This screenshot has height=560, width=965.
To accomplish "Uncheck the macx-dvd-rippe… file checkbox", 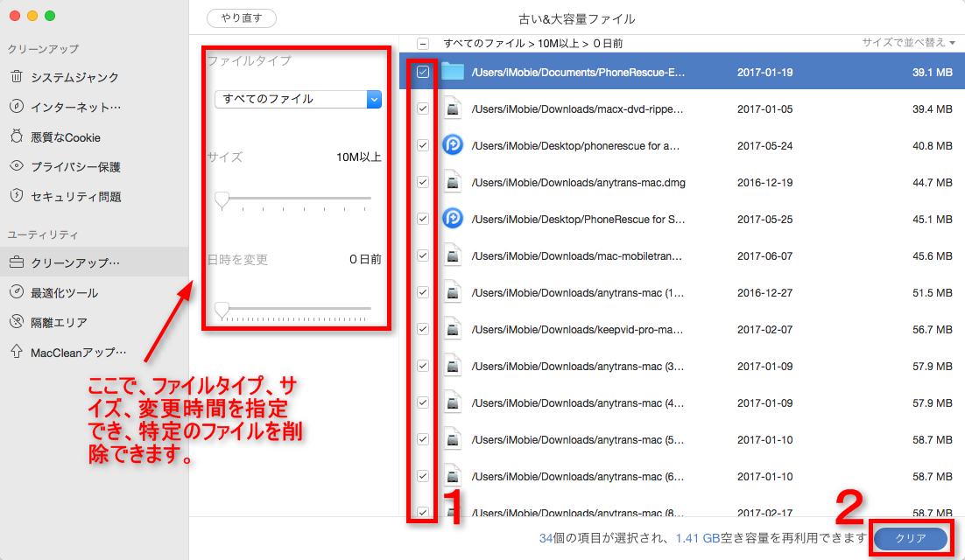I will click(x=423, y=108).
